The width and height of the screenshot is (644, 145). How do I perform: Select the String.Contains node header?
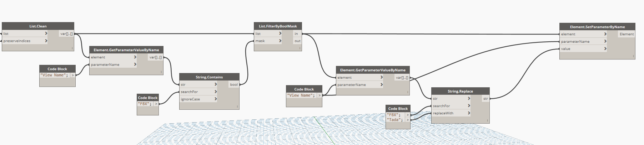point(209,77)
